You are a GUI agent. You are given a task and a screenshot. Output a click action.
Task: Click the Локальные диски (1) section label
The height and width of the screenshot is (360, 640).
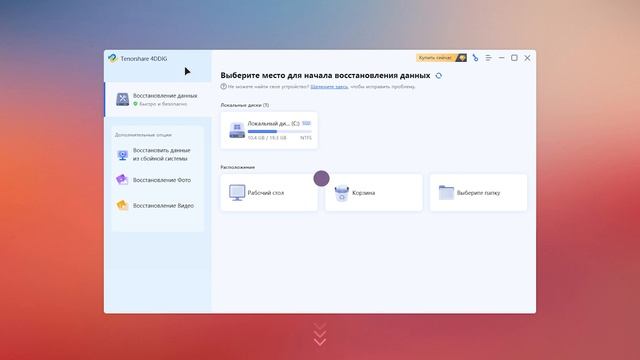(245, 105)
